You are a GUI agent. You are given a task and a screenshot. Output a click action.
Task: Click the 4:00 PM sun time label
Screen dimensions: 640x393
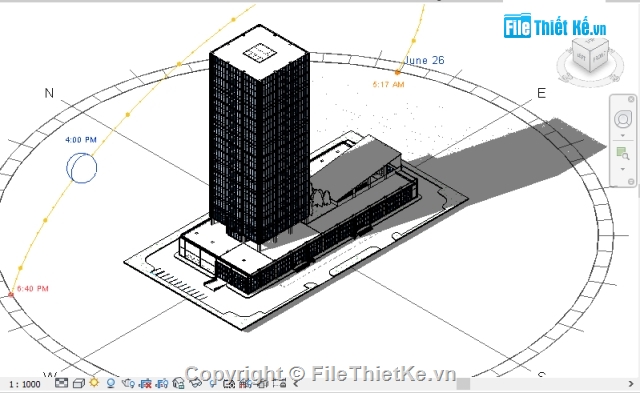coord(81,140)
